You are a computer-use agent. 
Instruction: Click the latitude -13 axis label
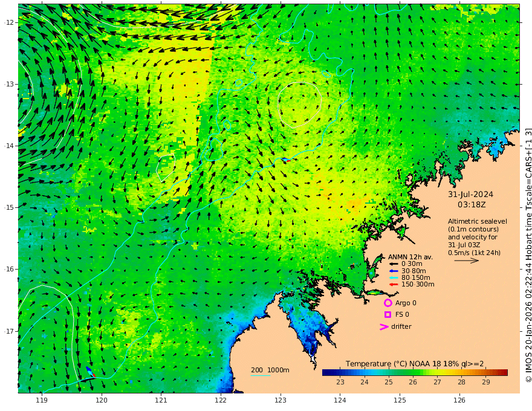click(9, 84)
